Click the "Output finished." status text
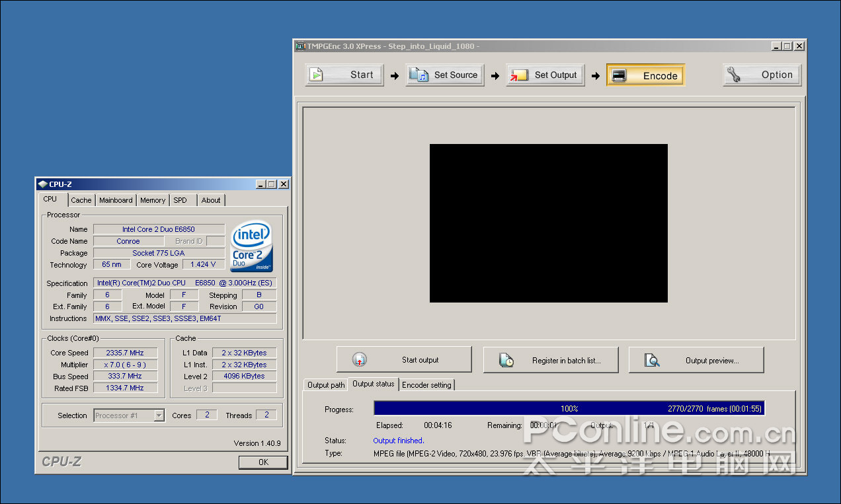Screen dimensions: 841x504 pos(399,441)
